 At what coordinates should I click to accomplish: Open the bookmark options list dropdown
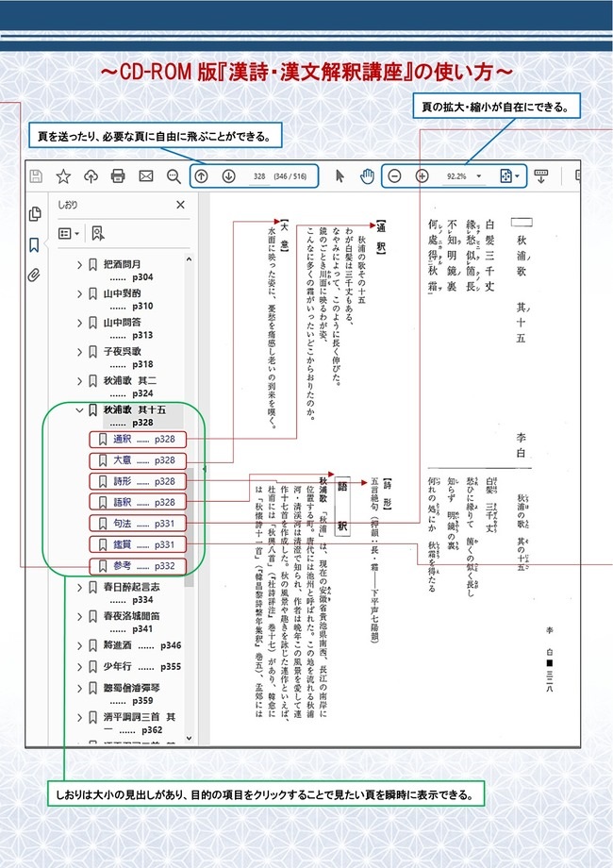[70, 232]
